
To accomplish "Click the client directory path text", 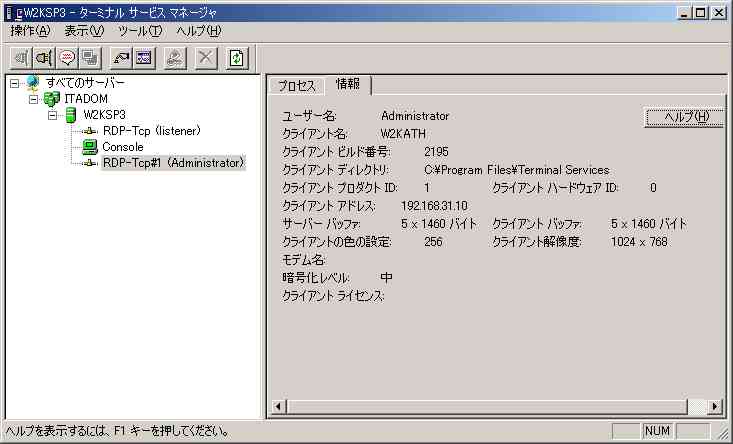I will click(x=517, y=170).
